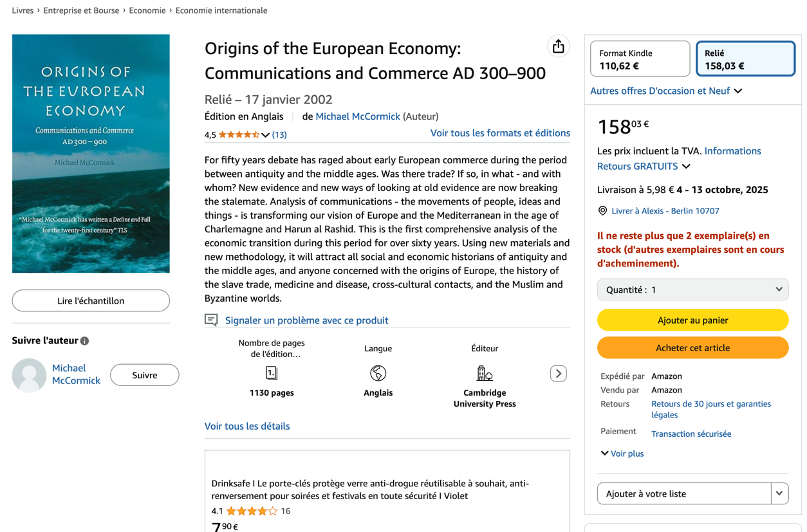Screen dimensions: 807x532
Task: Click Michael McCormick's author avatar
Action: click(x=29, y=375)
